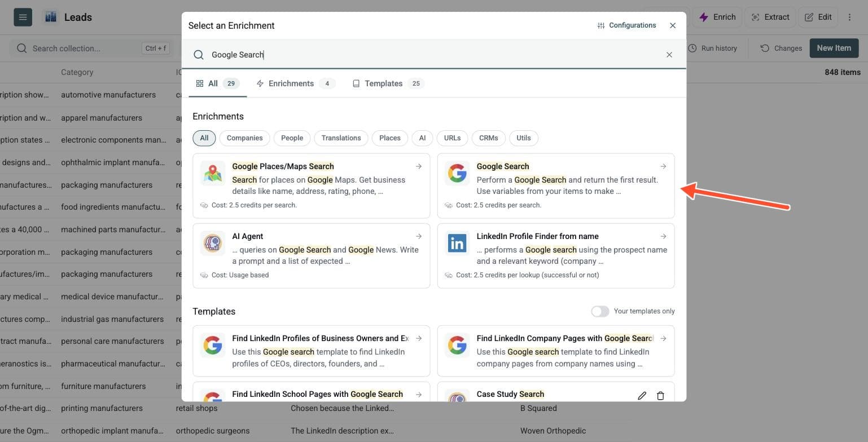Filter enrichments by Companies

pyautogui.click(x=245, y=138)
